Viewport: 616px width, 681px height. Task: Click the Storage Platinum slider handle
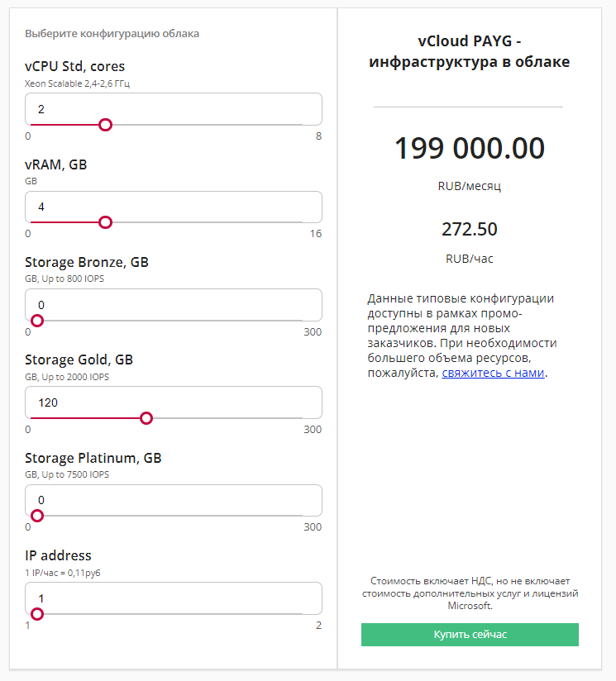pos(36,516)
